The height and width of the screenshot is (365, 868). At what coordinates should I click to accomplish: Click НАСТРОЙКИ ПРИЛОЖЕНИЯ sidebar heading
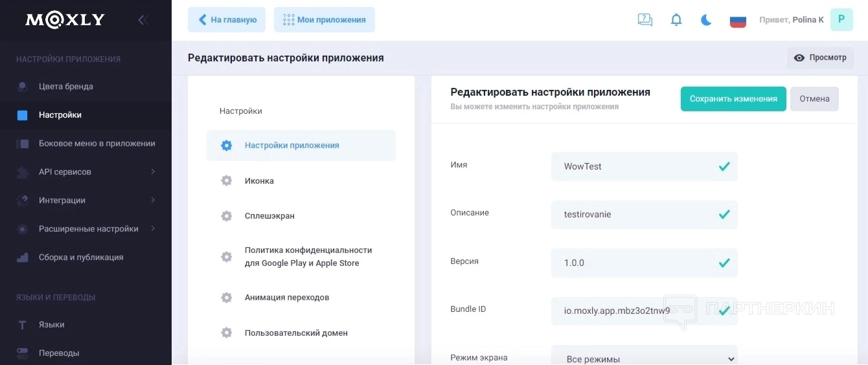click(69, 59)
